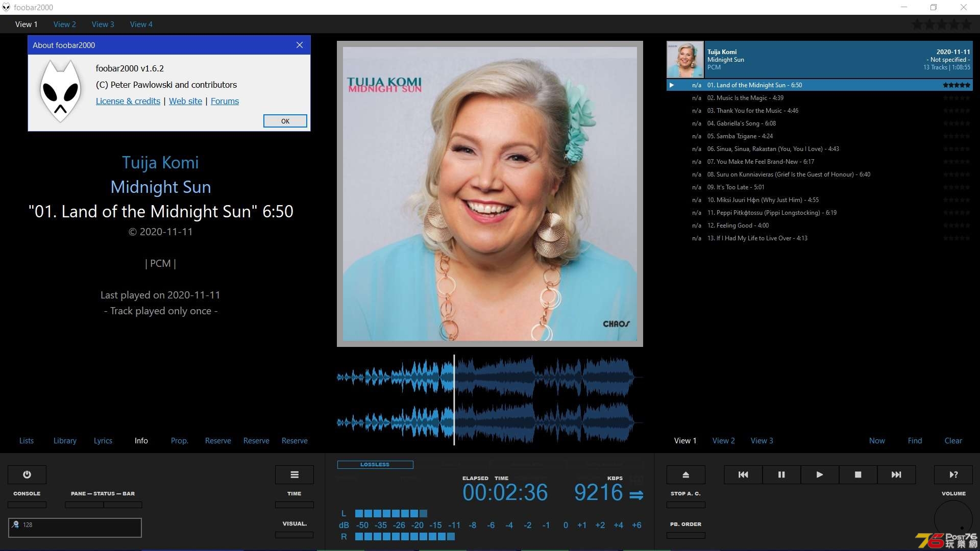The height and width of the screenshot is (551, 980).
Task: Select track 03. Thank You for the Music
Action: [x=819, y=111]
